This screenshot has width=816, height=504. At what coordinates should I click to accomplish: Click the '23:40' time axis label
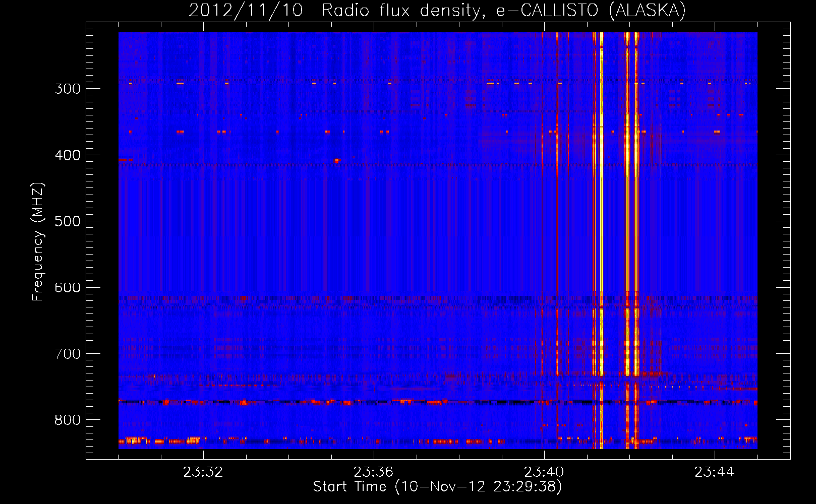pyautogui.click(x=544, y=472)
